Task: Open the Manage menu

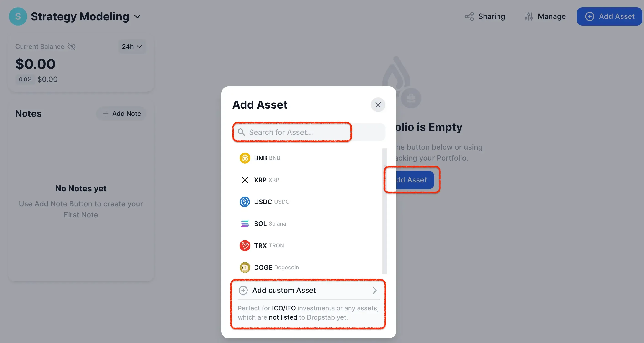Action: pyautogui.click(x=545, y=16)
